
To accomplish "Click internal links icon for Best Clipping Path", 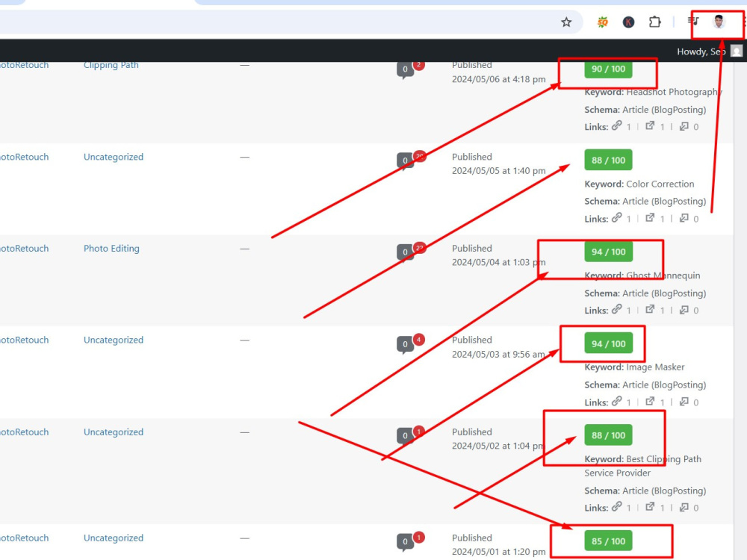I will pos(617,506).
